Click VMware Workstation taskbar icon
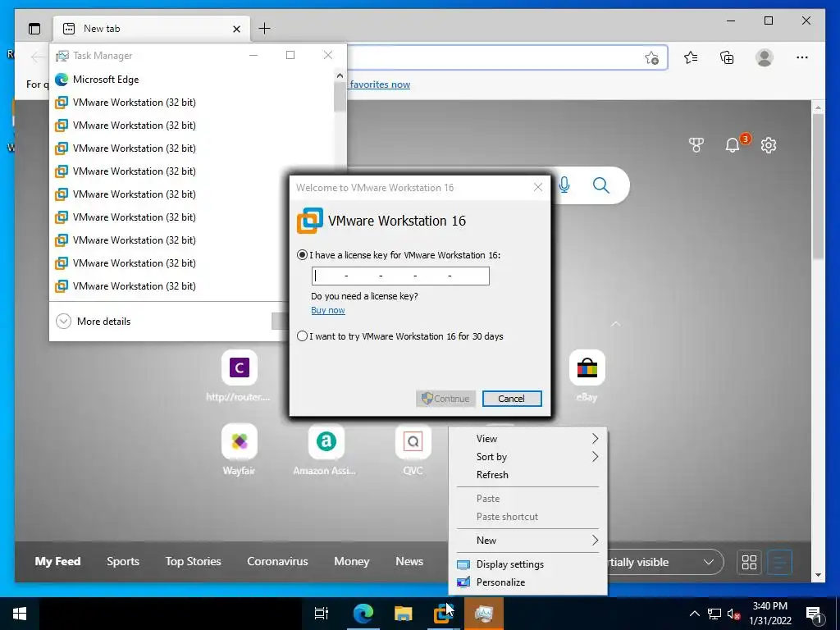 (x=443, y=614)
